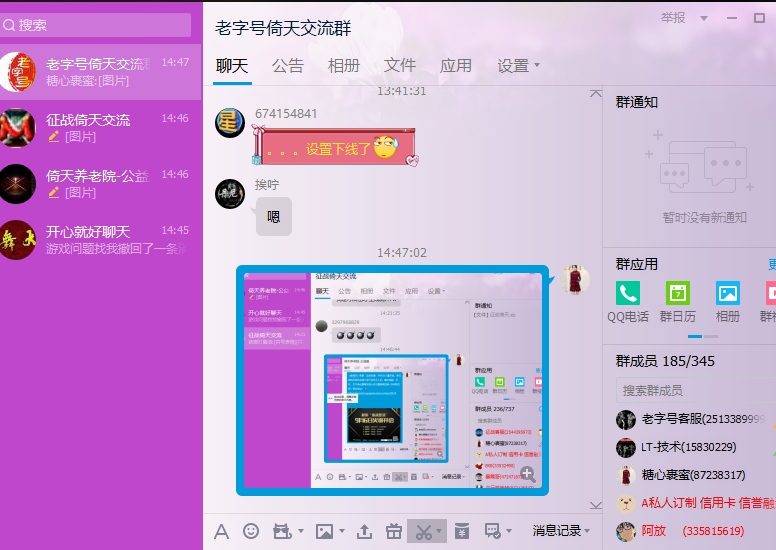Open the 群日历 calendar app
The width and height of the screenshot is (776, 550).
[x=678, y=293]
